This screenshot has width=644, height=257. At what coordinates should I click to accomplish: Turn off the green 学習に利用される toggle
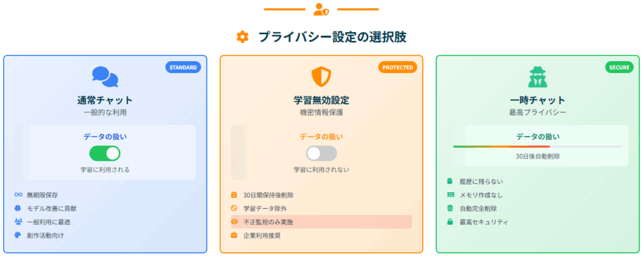tap(105, 153)
